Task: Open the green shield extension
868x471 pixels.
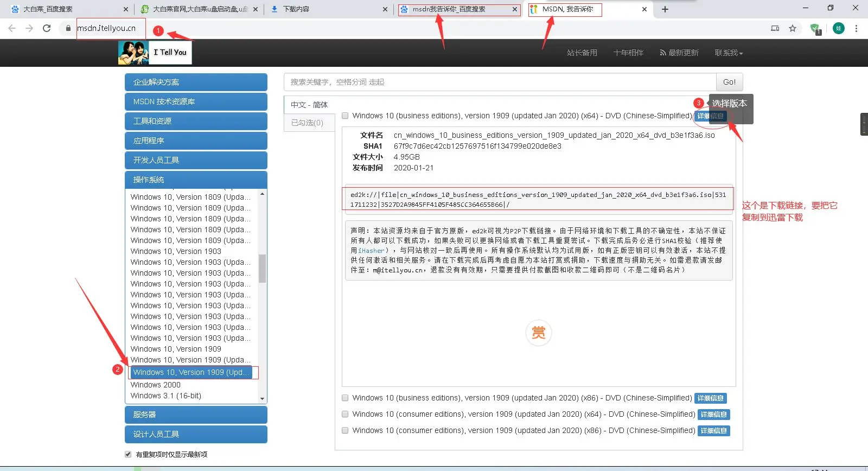Action: (x=815, y=29)
